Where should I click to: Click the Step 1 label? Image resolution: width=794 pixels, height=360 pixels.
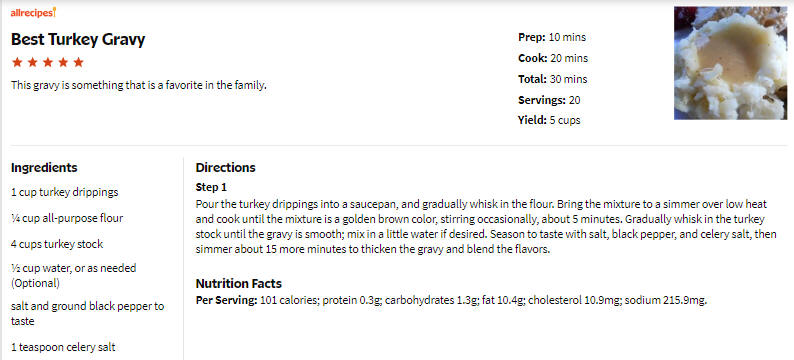(211, 187)
